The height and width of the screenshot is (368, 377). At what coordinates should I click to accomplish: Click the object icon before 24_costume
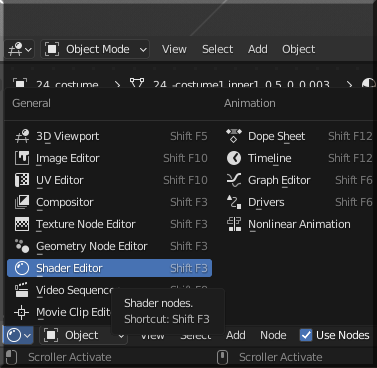[20, 83]
